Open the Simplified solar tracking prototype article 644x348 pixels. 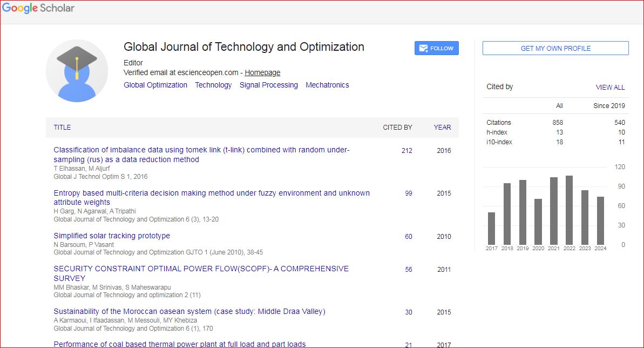(112, 236)
